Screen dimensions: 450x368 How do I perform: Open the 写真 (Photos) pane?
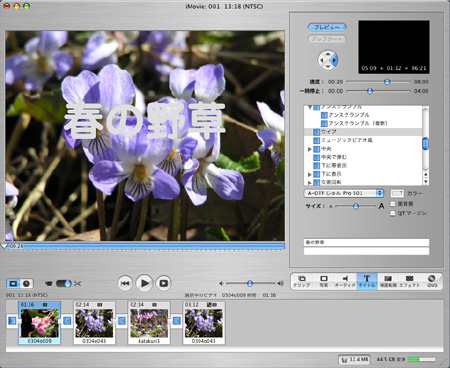click(x=323, y=281)
